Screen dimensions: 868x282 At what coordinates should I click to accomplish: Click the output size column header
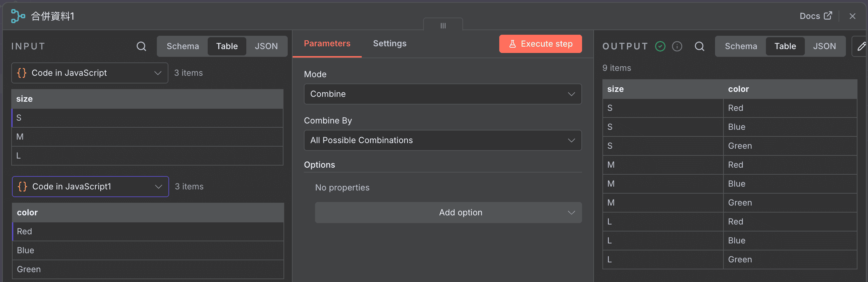point(663,89)
